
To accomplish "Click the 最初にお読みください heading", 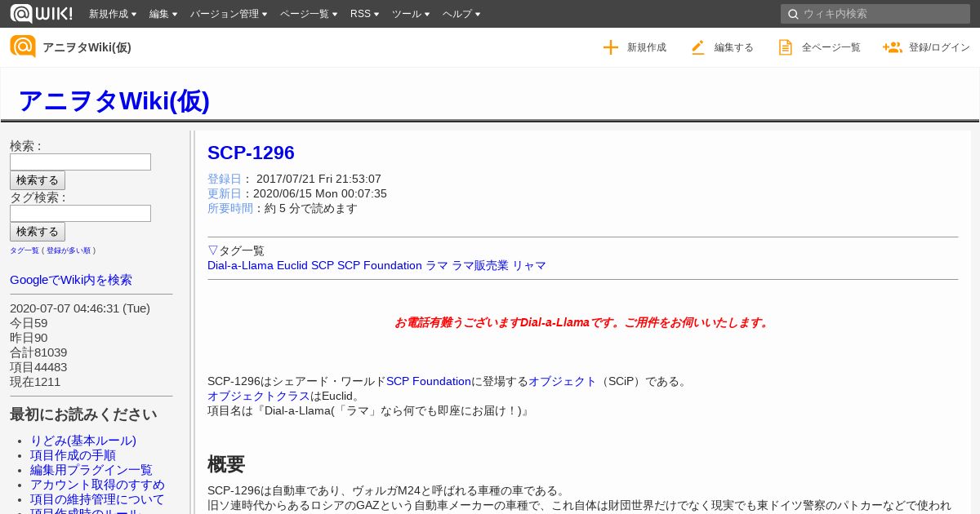I will [83, 414].
